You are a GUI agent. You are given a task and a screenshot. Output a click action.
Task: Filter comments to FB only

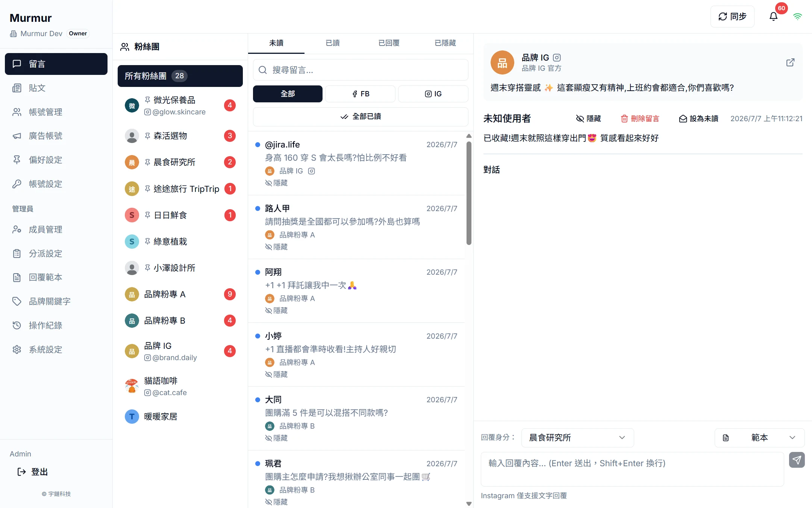(360, 94)
